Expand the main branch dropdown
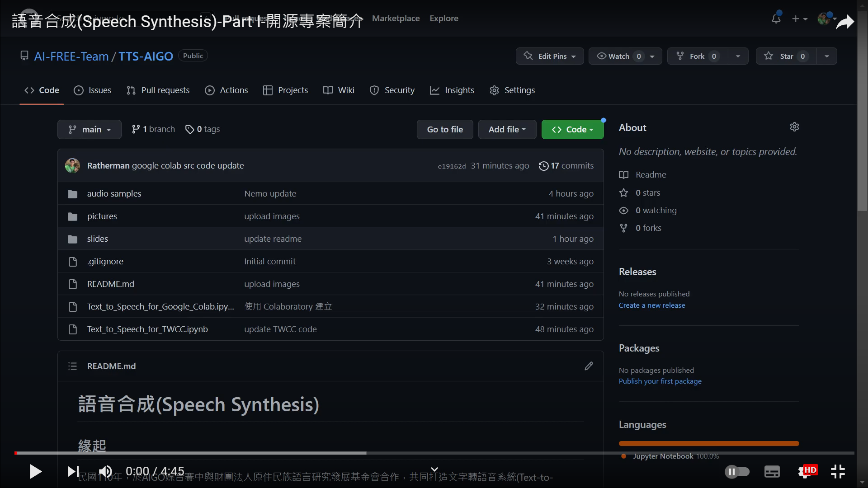 click(90, 130)
